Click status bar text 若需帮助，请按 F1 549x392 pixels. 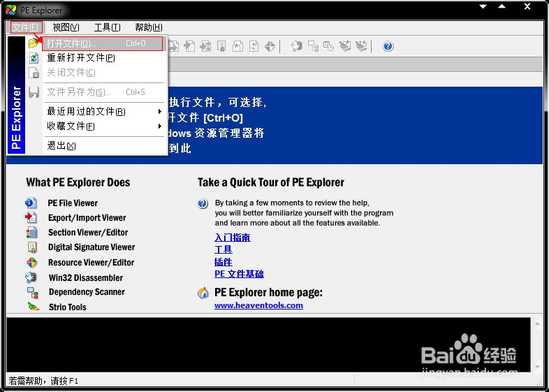pyautogui.click(x=43, y=381)
